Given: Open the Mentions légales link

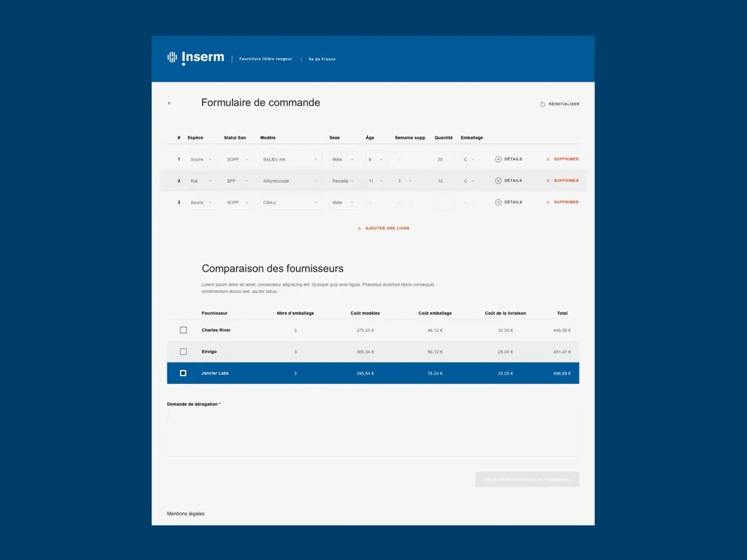Looking at the screenshot, I should 186,514.
